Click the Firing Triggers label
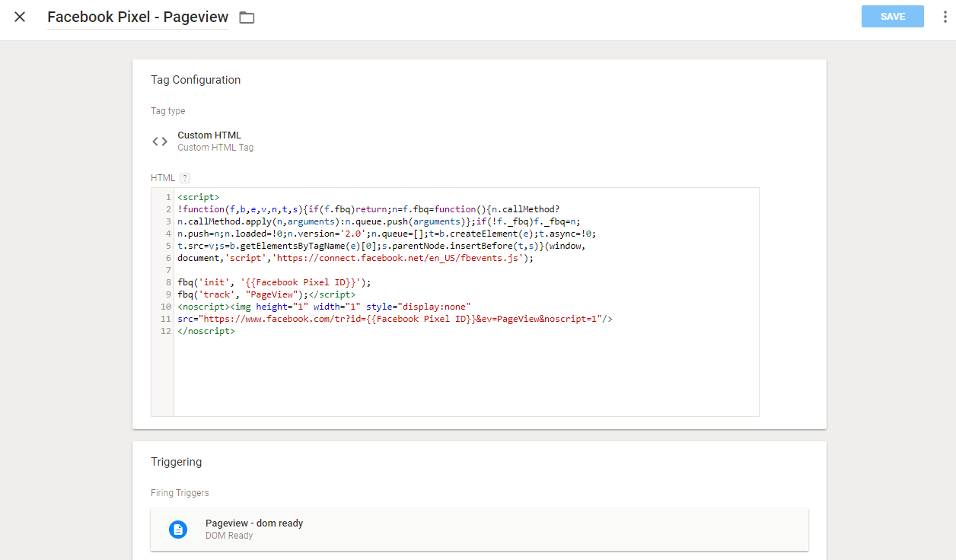This screenshot has height=560, width=956. [180, 492]
